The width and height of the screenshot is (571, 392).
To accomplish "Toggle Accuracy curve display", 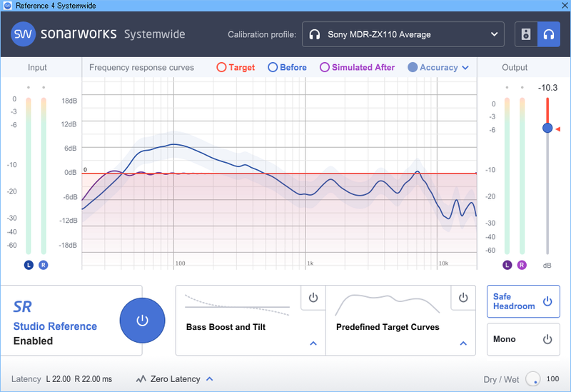I will point(433,67).
